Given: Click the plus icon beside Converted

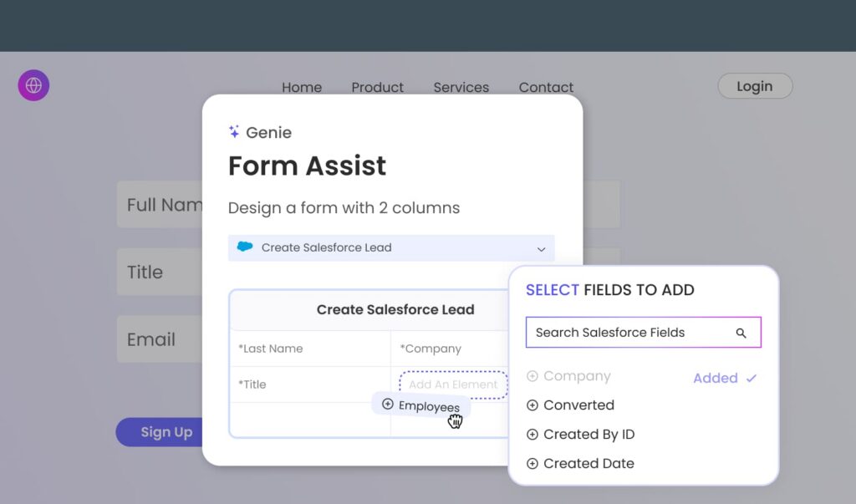Looking at the screenshot, I should point(532,405).
